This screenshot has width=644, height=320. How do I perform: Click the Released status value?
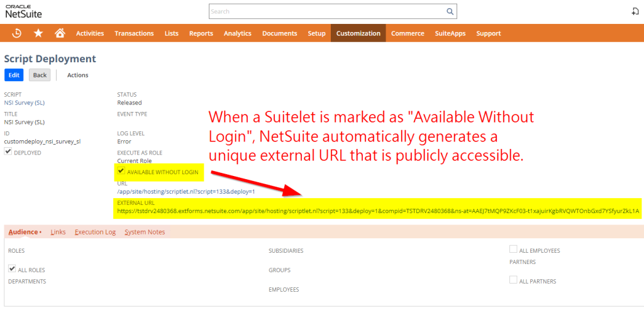[x=130, y=102]
